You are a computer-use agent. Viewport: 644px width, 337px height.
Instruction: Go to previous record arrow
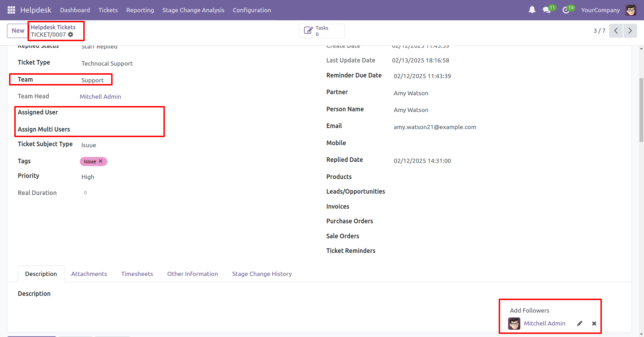616,31
